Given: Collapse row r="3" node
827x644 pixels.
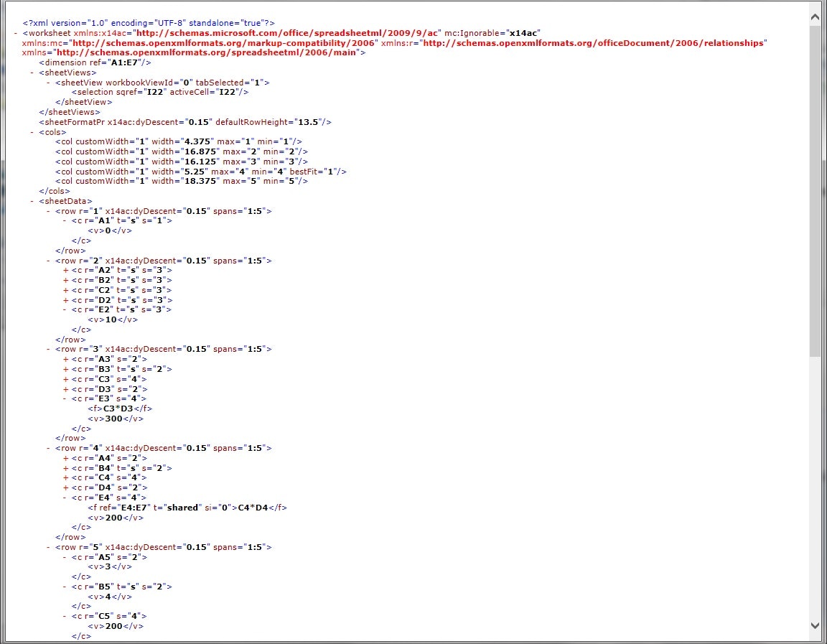Looking at the screenshot, I should pos(49,349).
